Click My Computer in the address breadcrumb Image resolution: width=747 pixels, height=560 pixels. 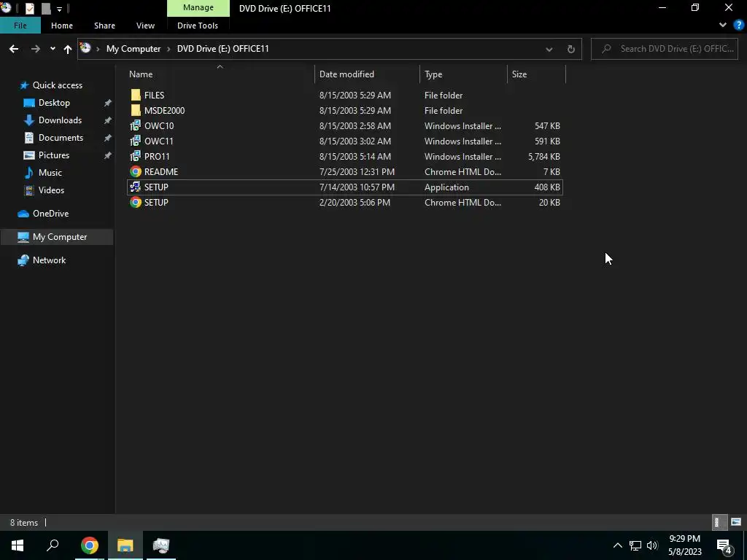pos(133,49)
